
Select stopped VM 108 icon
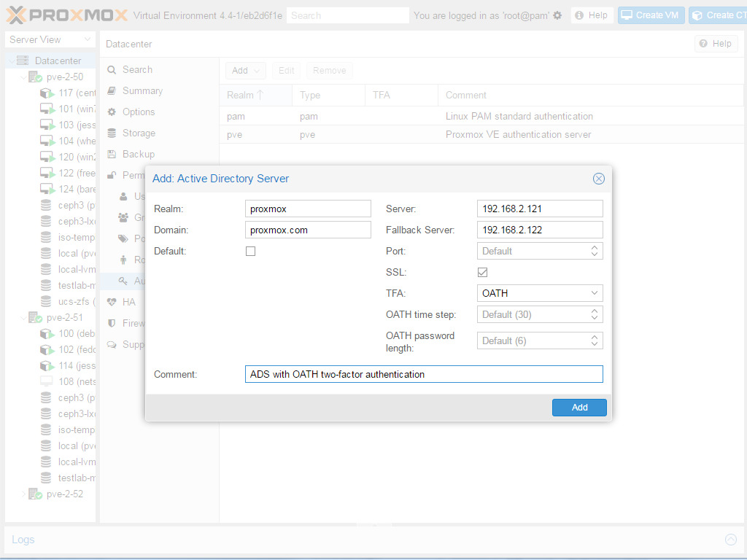[46, 381]
